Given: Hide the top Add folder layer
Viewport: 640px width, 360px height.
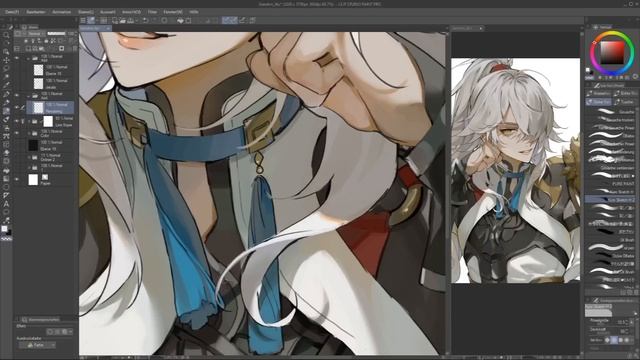Looking at the screenshot, I should point(16,58).
